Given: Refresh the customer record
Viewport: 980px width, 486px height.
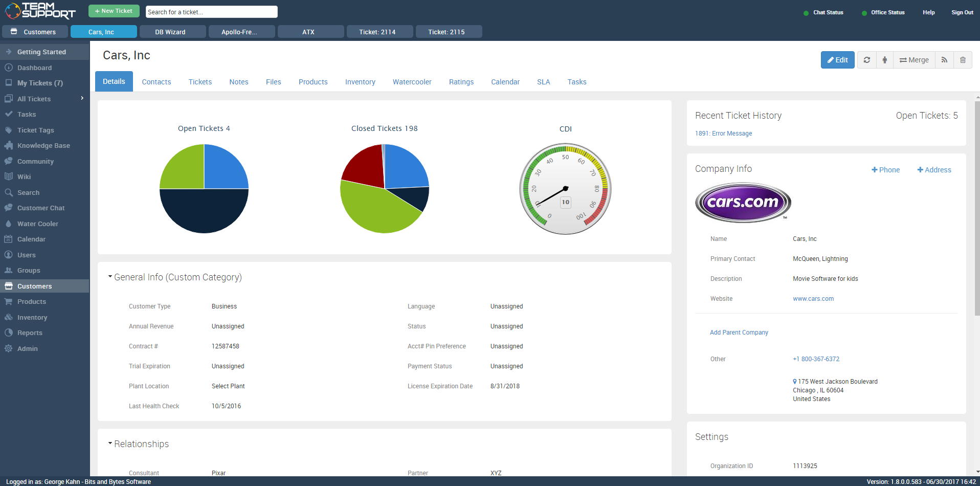Looking at the screenshot, I should (x=866, y=60).
